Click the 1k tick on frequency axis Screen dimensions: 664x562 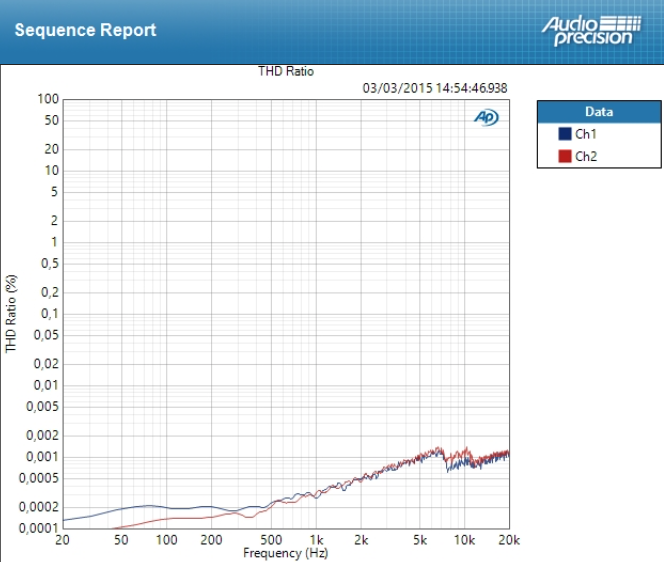point(315,540)
